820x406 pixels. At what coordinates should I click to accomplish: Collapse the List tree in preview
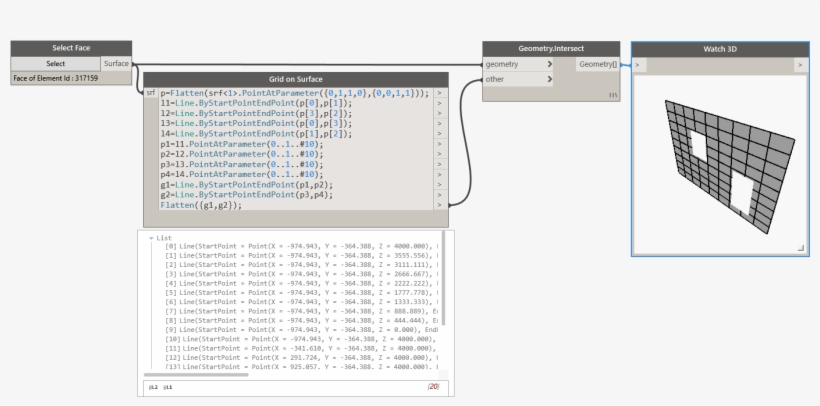click(152, 238)
